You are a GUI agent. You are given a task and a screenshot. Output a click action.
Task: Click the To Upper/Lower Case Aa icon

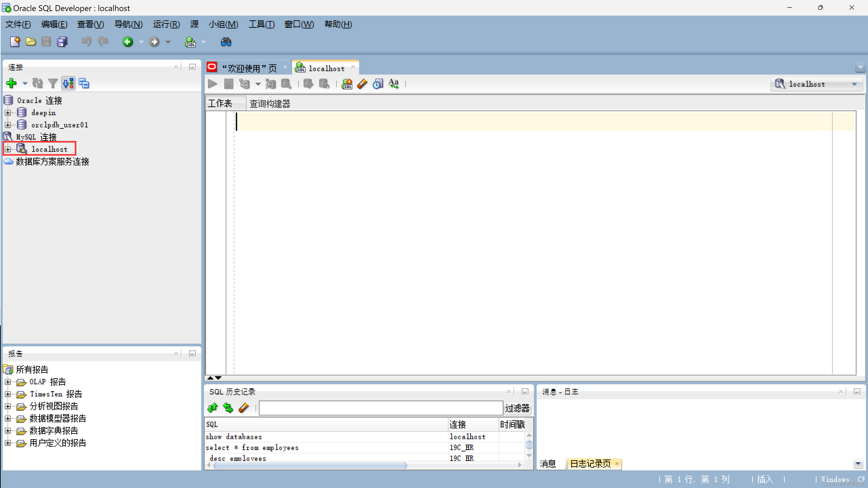(393, 84)
